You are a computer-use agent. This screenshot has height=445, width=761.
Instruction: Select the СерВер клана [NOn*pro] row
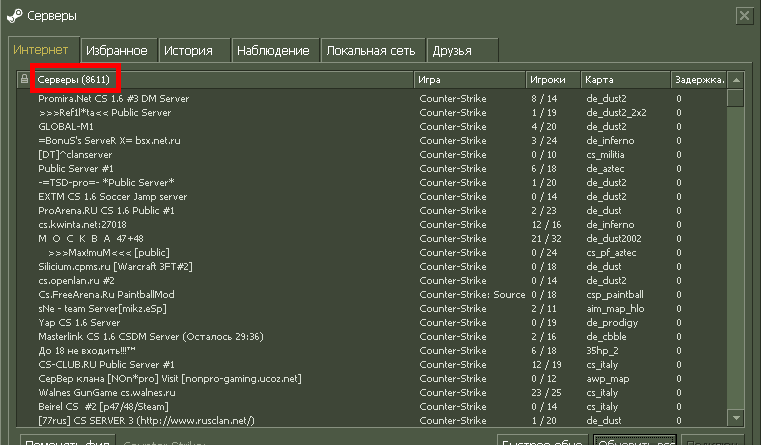click(x=372, y=379)
